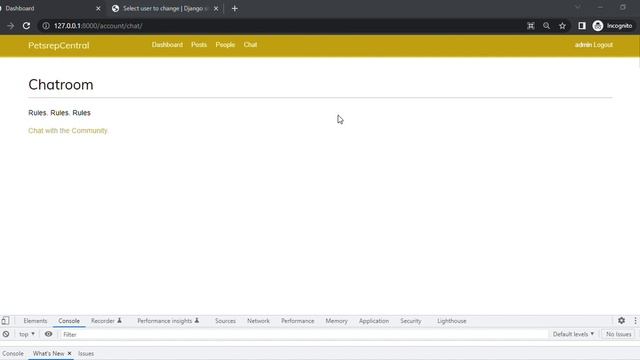This screenshot has width=640, height=360.
Task: Open the Performance insights tab
Action: click(x=168, y=321)
